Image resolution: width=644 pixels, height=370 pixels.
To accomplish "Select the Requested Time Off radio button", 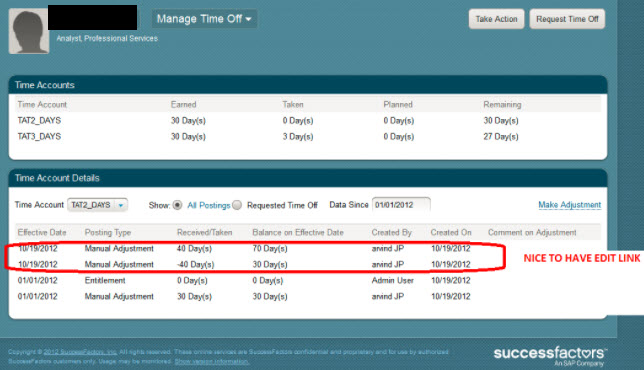I will [237, 205].
